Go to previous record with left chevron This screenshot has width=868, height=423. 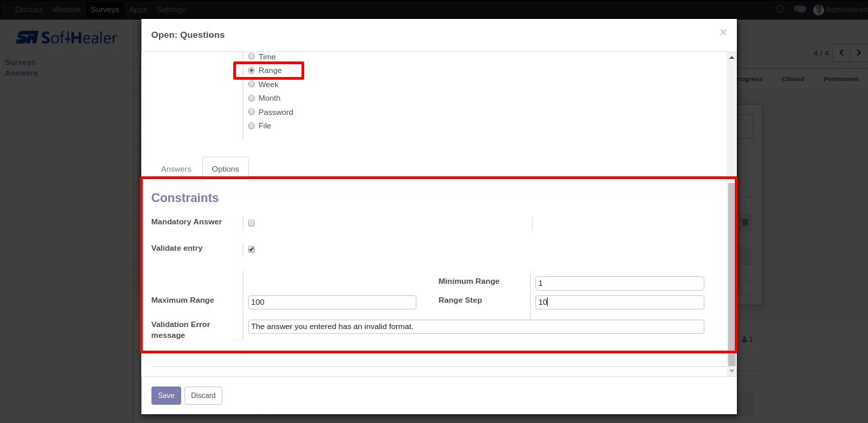coord(842,53)
